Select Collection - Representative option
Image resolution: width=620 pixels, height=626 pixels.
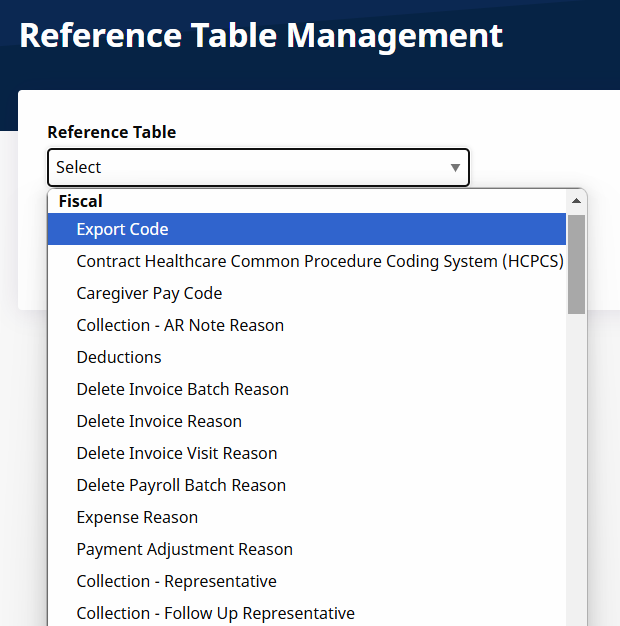click(176, 581)
